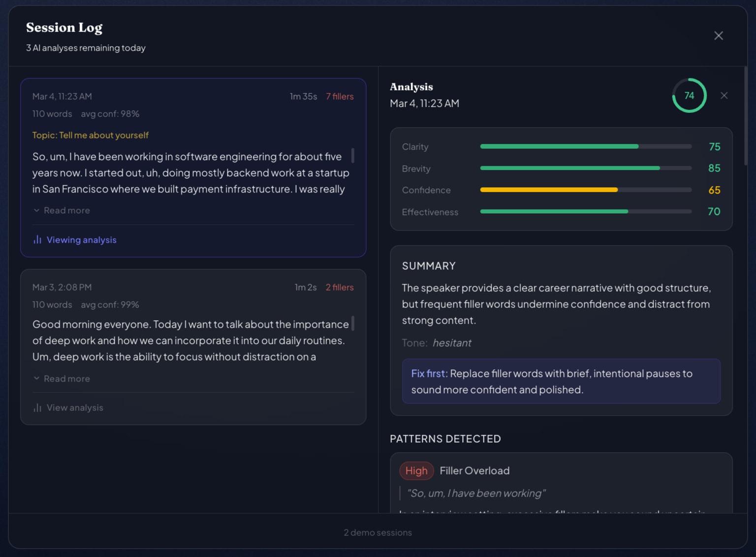Click the High severity badge
The height and width of the screenshot is (557, 756).
coord(416,471)
